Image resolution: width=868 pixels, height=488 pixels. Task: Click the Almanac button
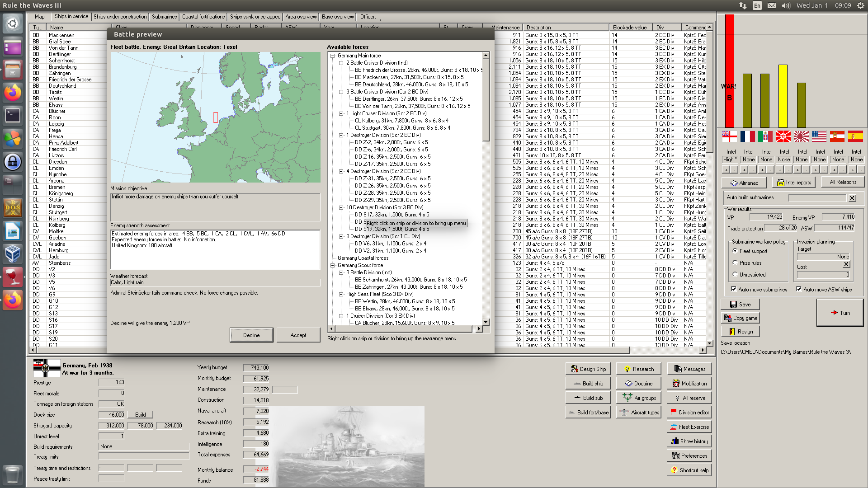744,183
